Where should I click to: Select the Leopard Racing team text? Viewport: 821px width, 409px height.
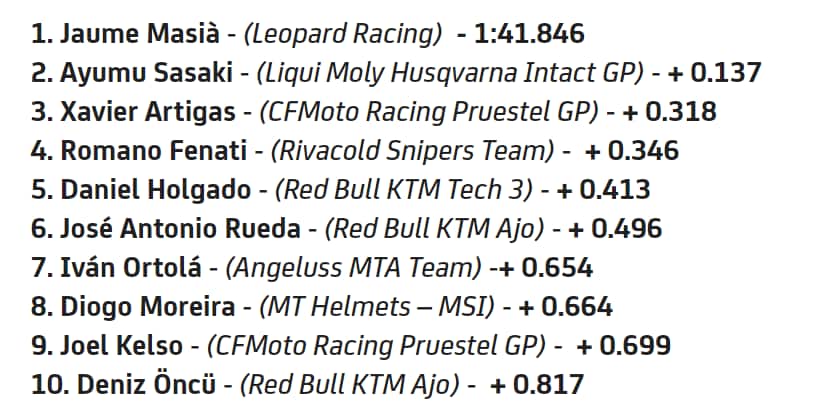(x=342, y=34)
